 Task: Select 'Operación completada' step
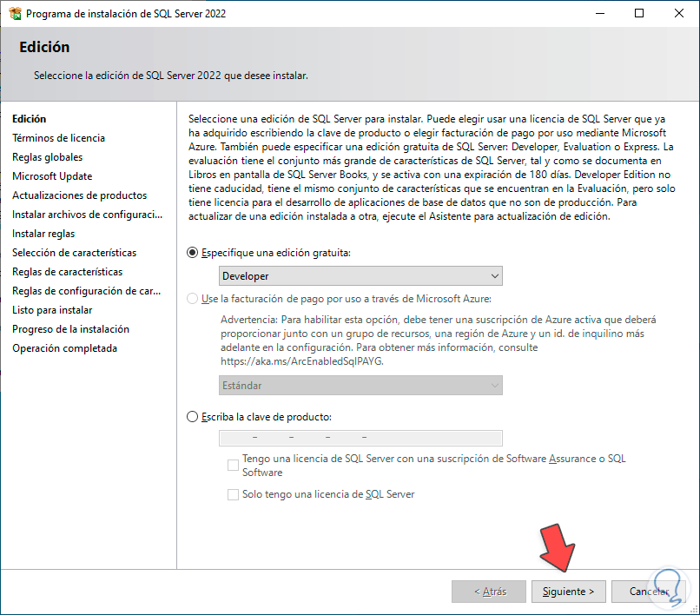65,348
